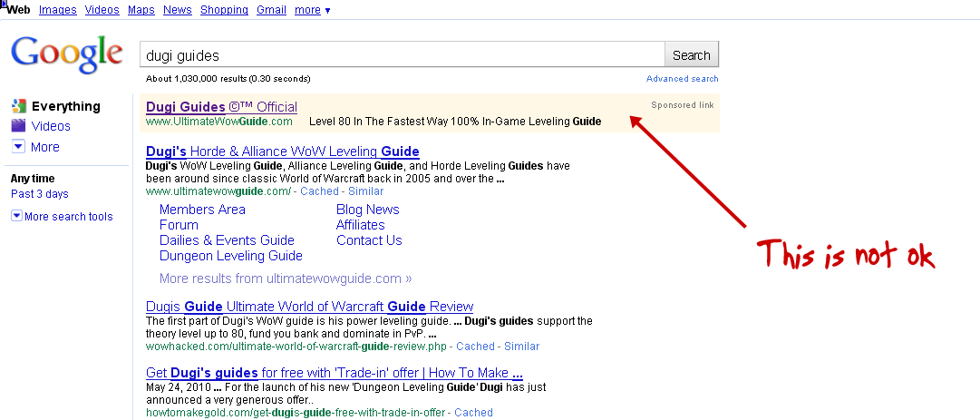Open Maps in top navigation
980x420 pixels.
[141, 10]
